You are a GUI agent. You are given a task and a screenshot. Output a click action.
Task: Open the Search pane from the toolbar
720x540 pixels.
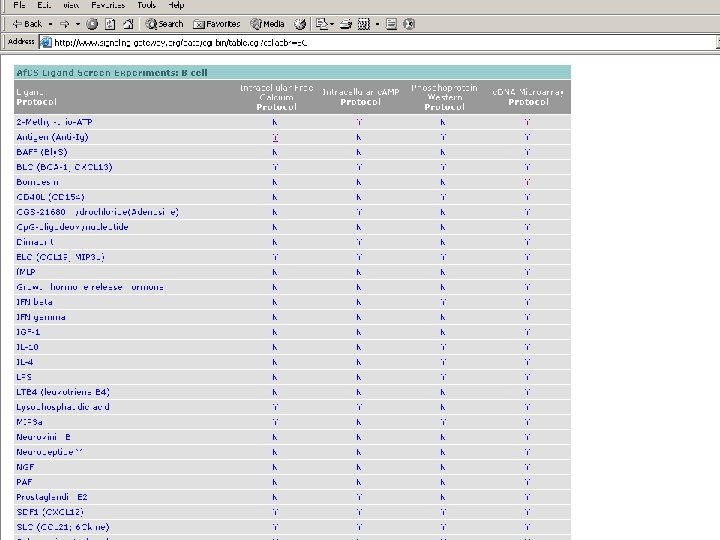[164, 24]
